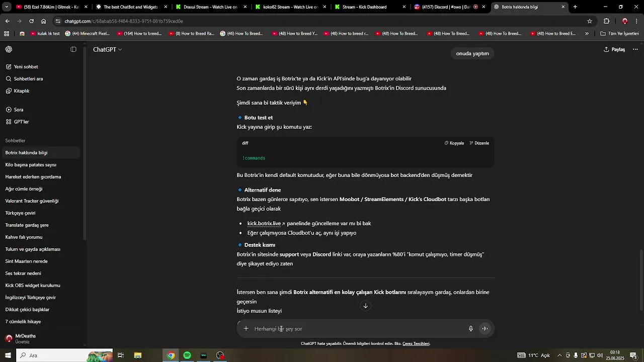Expand the bookmarks overflow chevron
The image size is (644, 362).
tap(587, 34)
